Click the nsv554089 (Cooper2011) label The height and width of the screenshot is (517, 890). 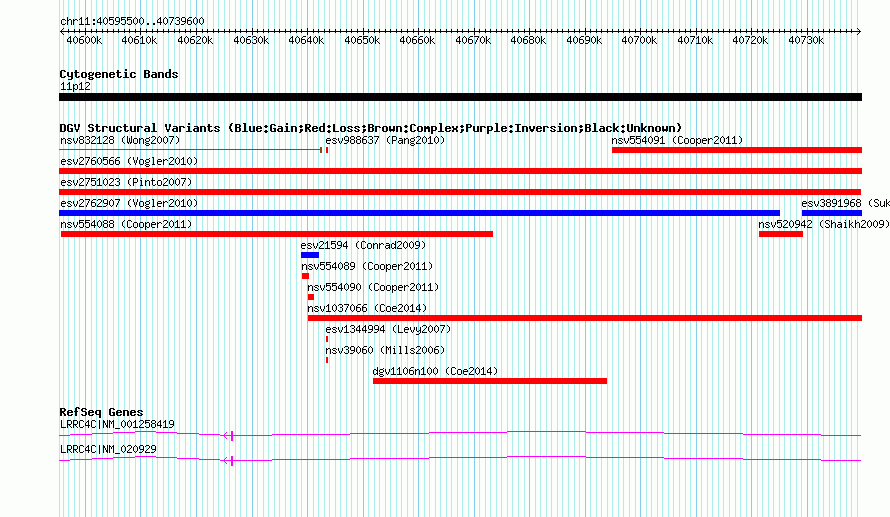click(x=367, y=266)
